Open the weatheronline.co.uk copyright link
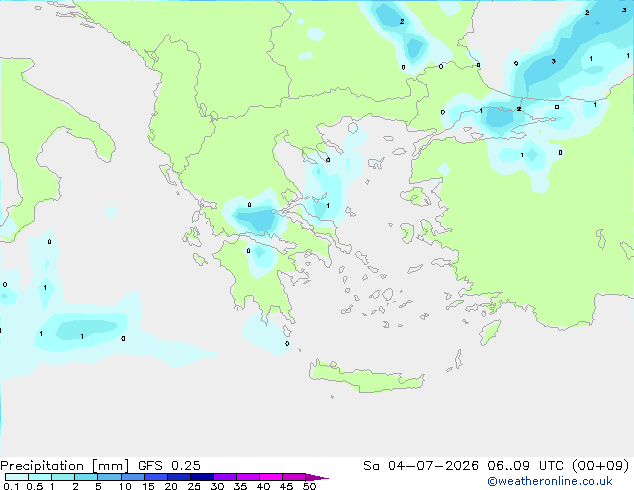The width and height of the screenshot is (634, 490). tap(550, 481)
